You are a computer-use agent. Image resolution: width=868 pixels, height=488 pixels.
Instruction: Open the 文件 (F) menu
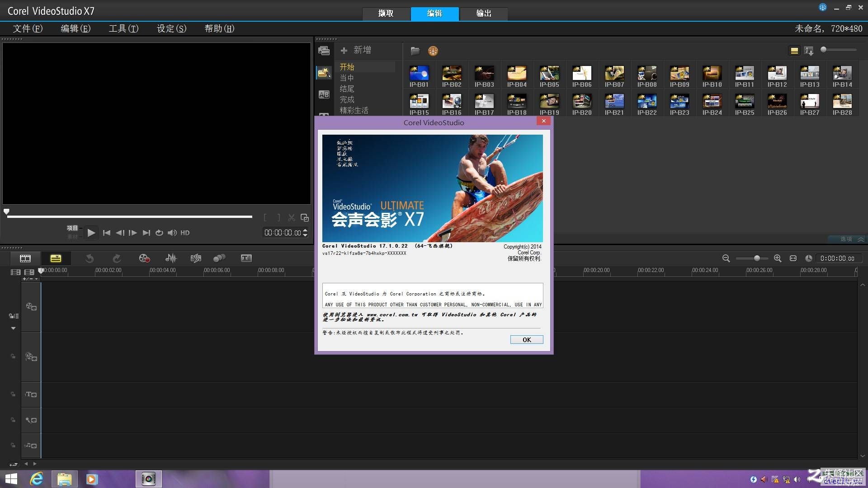click(28, 28)
